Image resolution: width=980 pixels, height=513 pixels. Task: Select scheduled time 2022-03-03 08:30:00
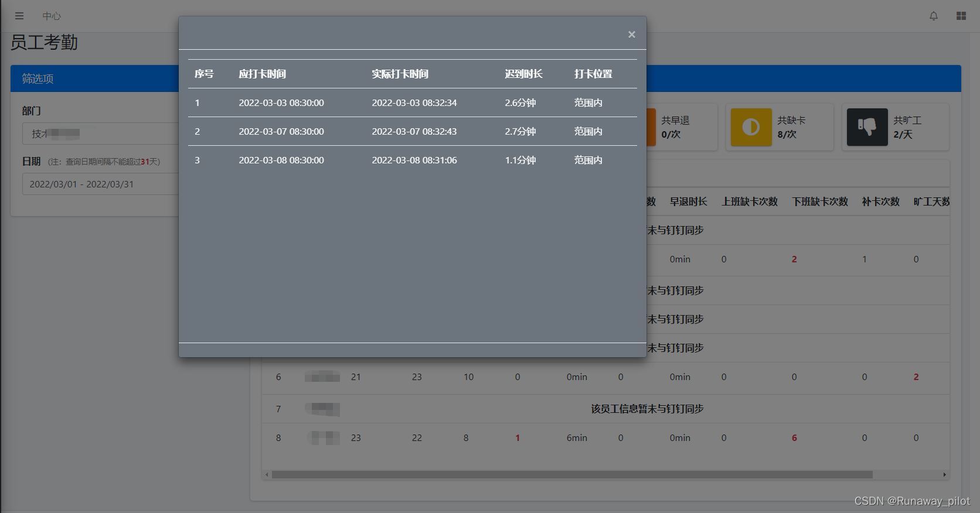click(x=281, y=102)
